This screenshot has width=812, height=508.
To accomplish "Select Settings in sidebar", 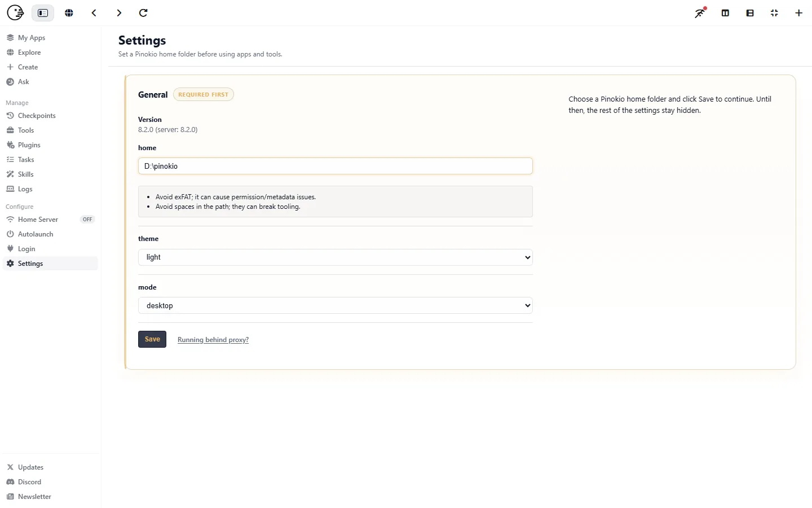I will 50,264.
